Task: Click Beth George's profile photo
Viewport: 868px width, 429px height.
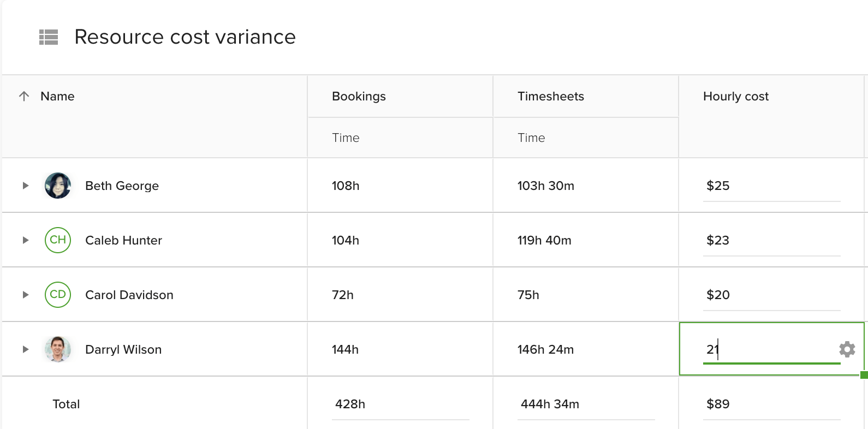Action: (x=57, y=185)
